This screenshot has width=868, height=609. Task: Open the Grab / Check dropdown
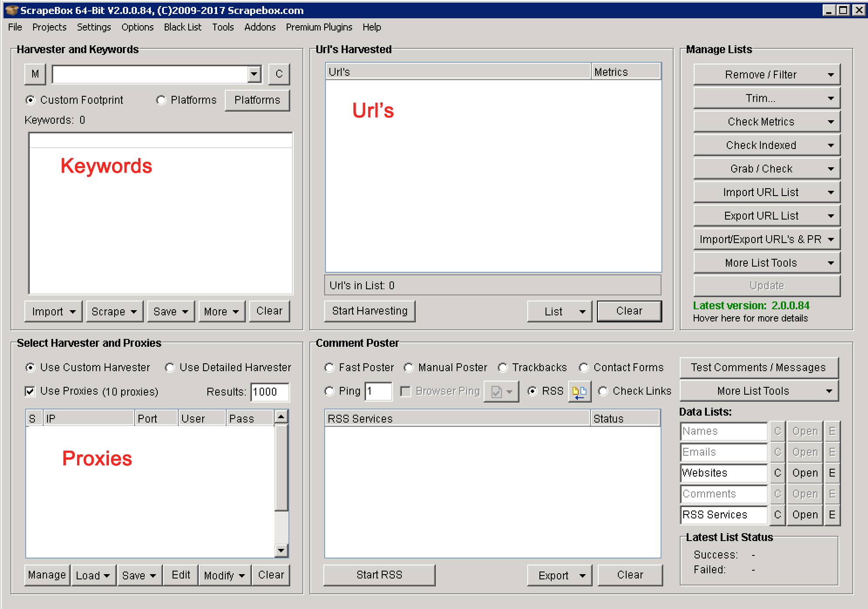tap(766, 169)
